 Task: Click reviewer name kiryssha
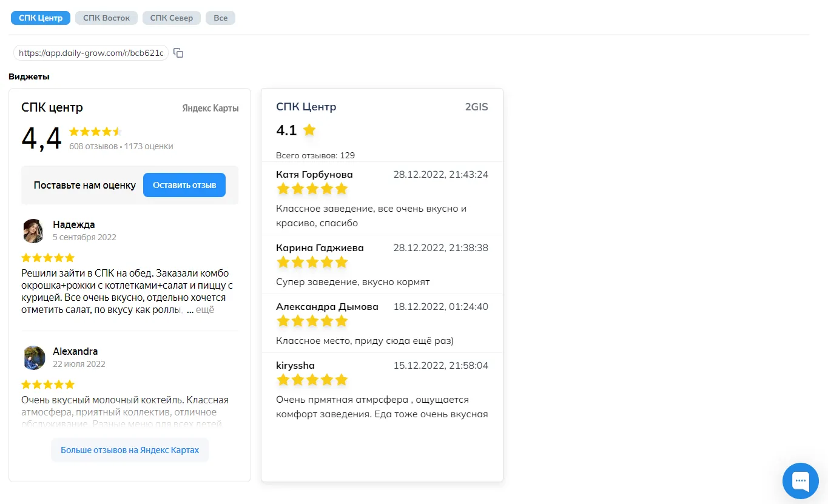(295, 366)
